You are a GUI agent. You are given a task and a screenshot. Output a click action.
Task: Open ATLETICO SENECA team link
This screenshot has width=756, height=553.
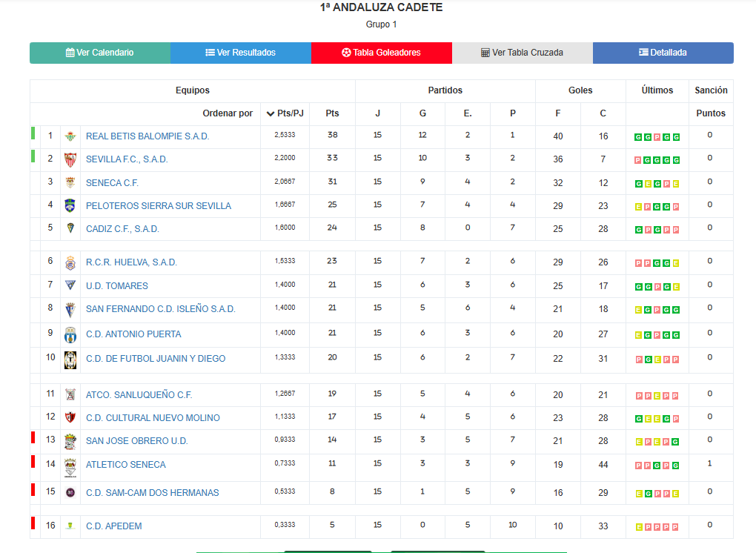[126, 465]
